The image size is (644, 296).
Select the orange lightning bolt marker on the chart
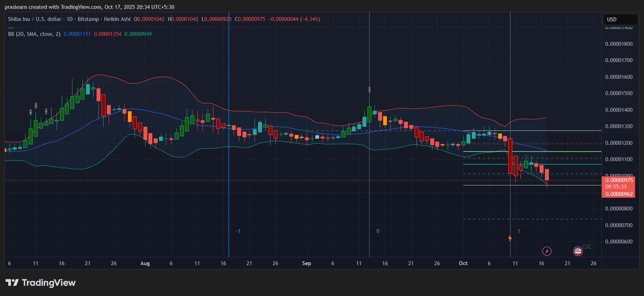[510, 238]
